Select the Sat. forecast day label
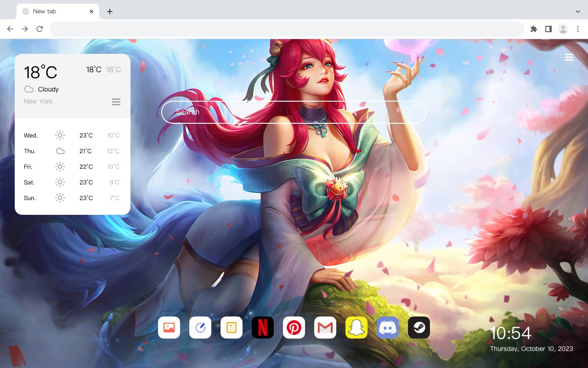This screenshot has height=368, width=588. point(29,182)
